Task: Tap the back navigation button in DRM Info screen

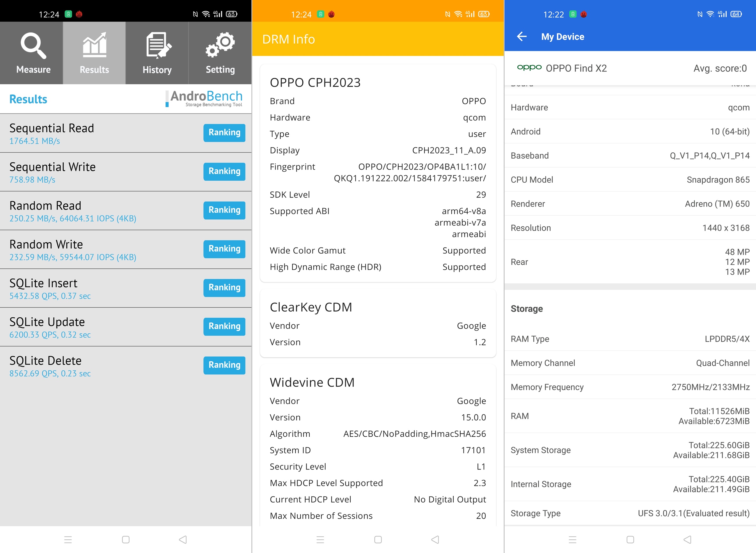Action: pyautogui.click(x=435, y=539)
